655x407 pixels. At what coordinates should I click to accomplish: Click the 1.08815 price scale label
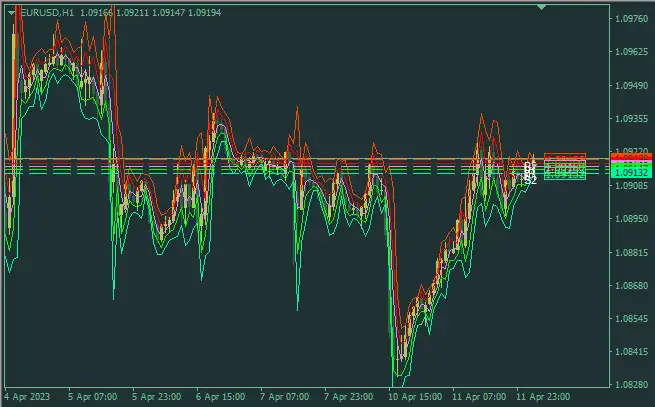631,252
